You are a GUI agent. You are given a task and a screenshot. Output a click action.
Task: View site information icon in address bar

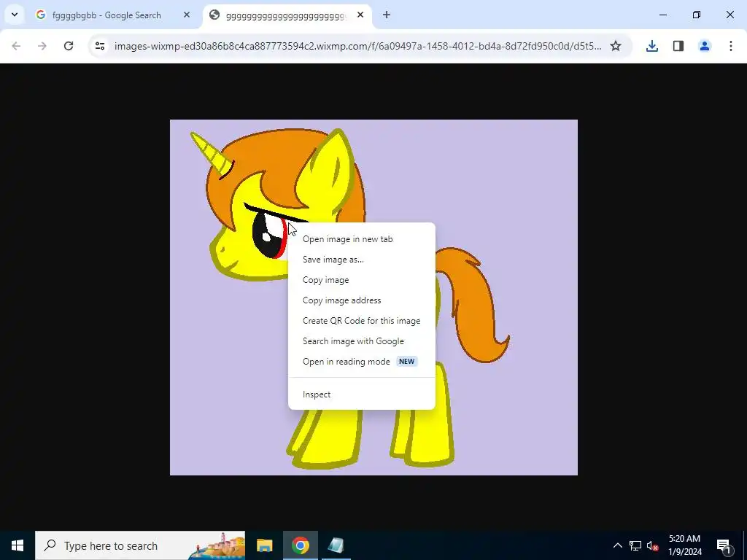[100, 46]
